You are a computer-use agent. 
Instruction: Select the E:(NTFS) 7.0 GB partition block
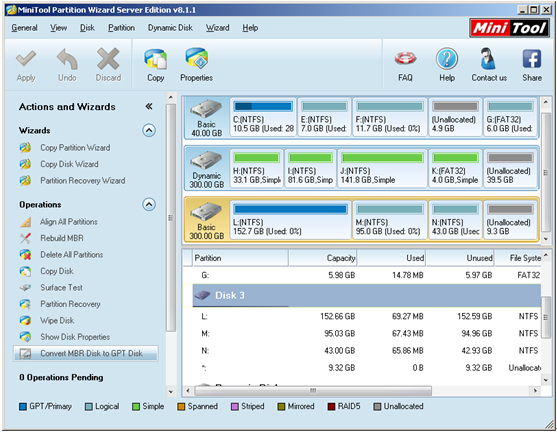tap(324, 117)
